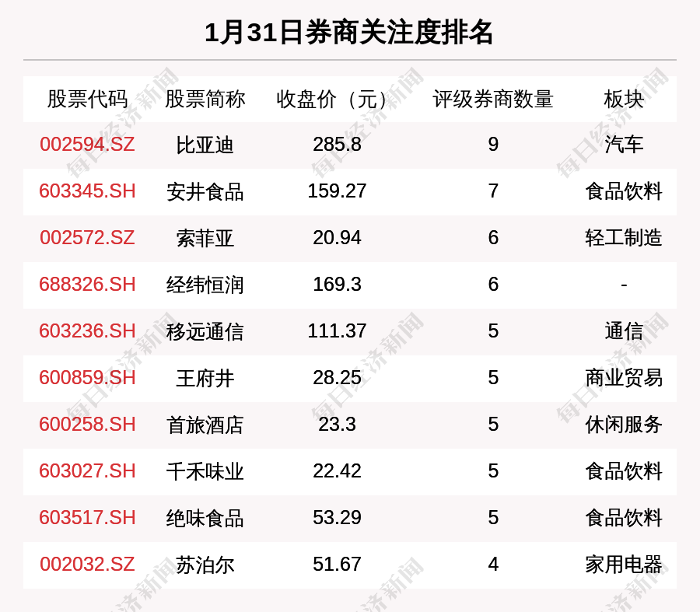700x612 pixels.
Task: Click closing price 111.37
Action: [337, 331]
